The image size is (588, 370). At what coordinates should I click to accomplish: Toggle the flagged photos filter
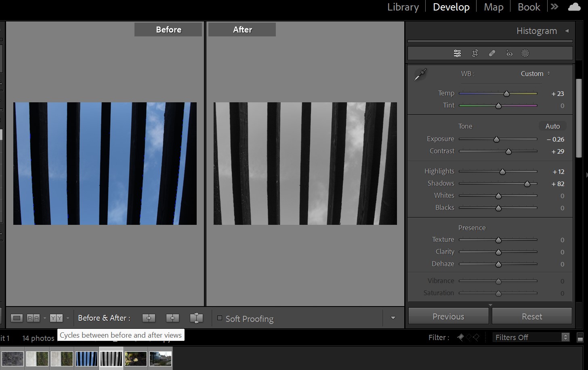pos(460,337)
